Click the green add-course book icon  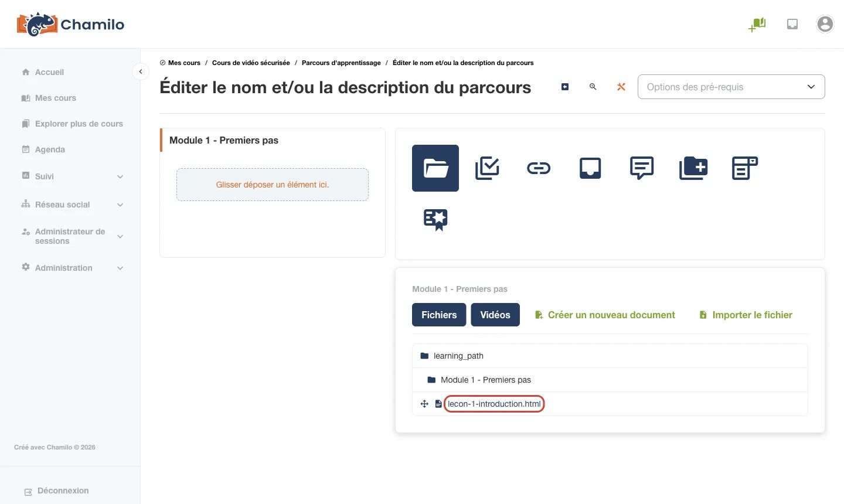(757, 24)
